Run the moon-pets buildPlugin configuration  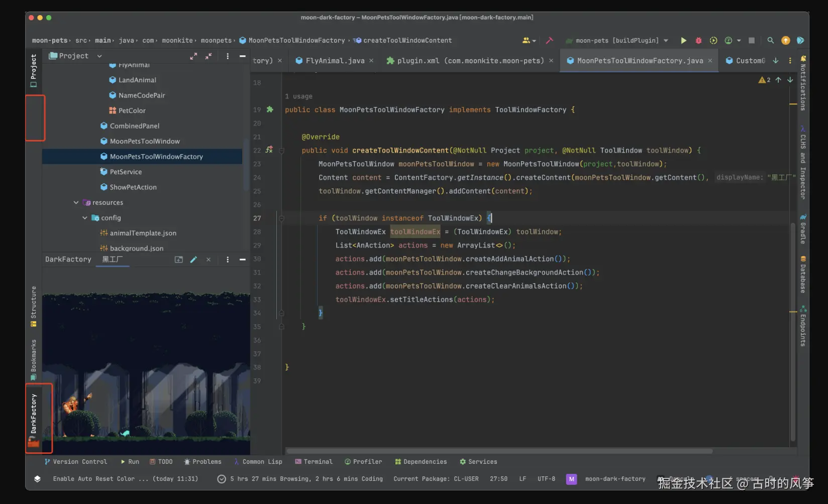point(683,41)
